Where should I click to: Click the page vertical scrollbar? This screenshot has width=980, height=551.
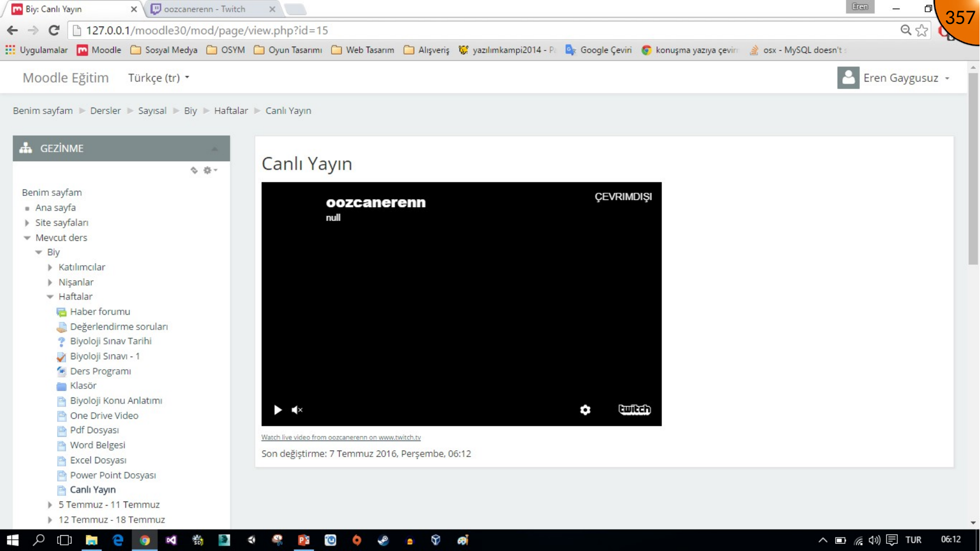[973, 168]
